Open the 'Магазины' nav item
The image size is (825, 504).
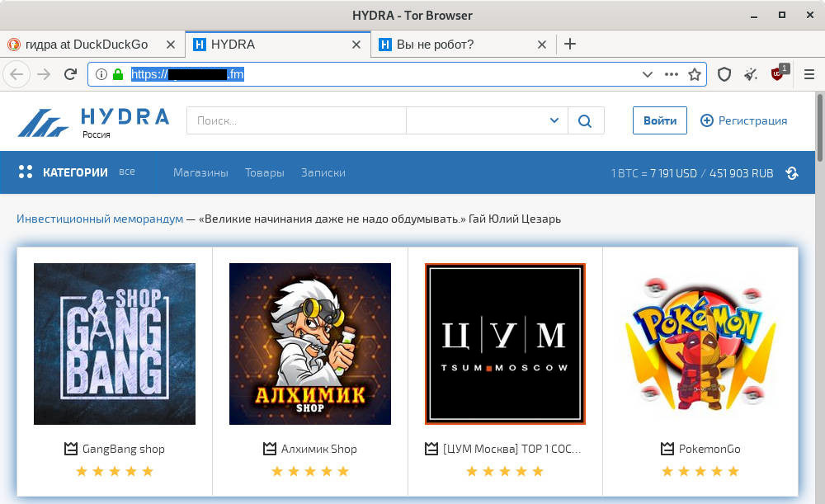[200, 172]
